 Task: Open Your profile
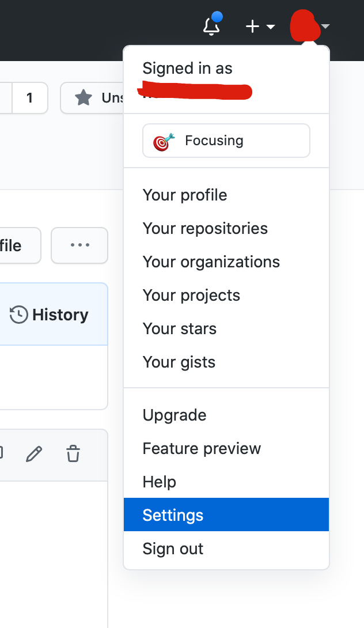coord(185,195)
